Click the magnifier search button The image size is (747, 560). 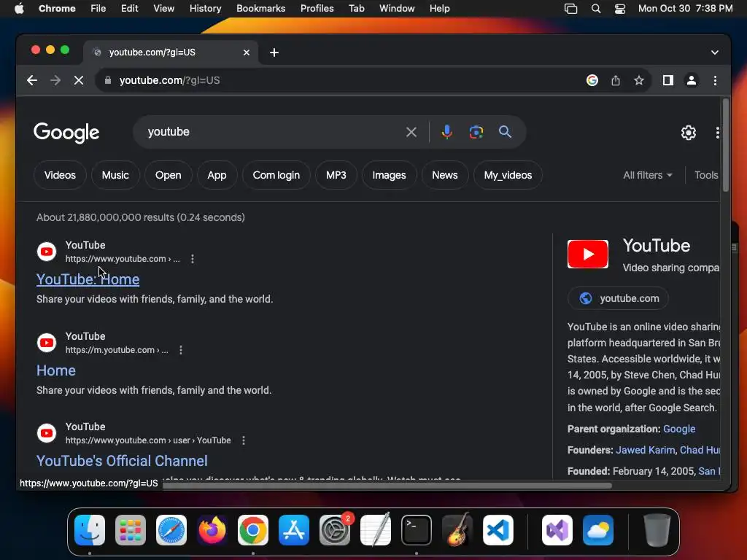click(x=505, y=132)
